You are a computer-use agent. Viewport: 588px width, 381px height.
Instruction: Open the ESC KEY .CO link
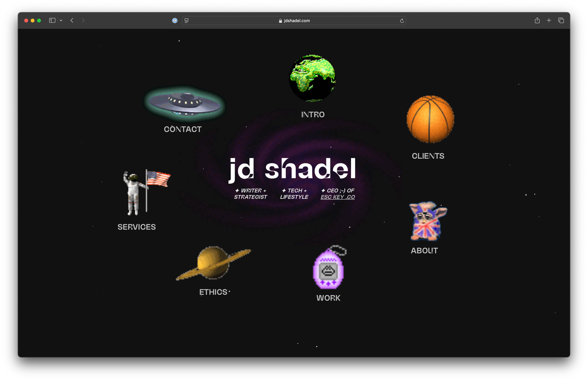[x=338, y=197]
